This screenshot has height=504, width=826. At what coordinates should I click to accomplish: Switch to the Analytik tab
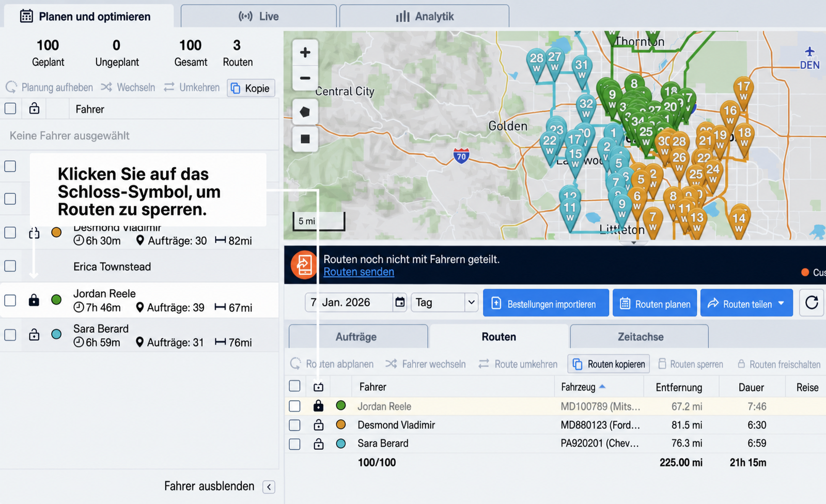pyautogui.click(x=425, y=17)
